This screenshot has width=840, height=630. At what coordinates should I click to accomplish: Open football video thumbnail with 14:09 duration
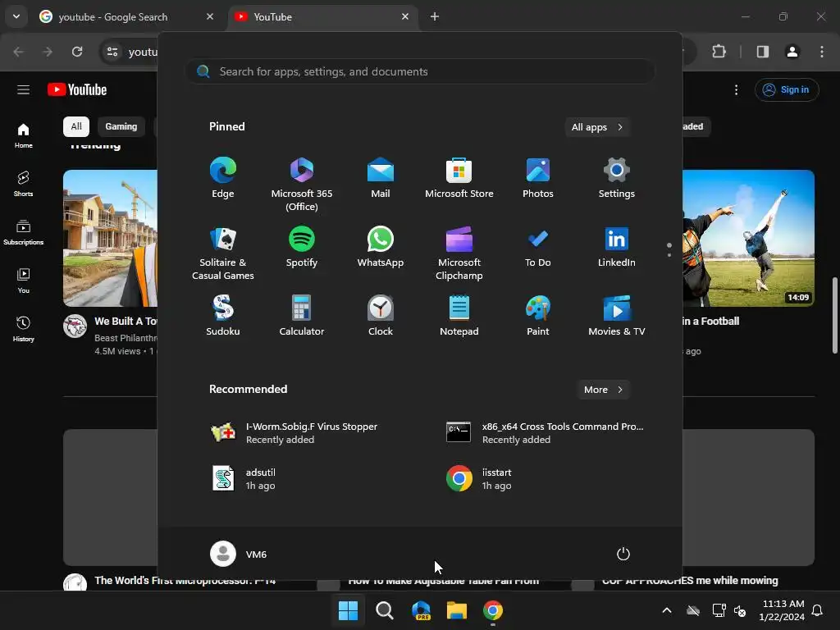(748, 238)
